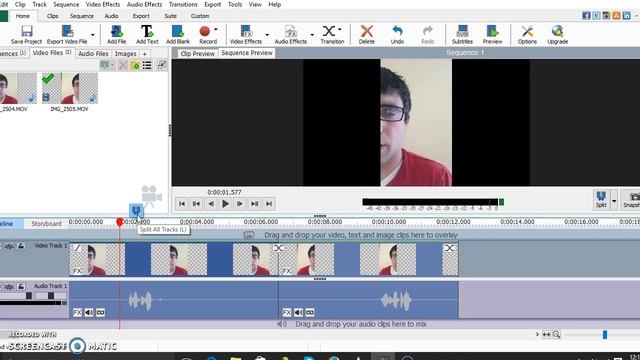Screen dimensions: 640x360
Task: Switch to the Custom ribbon tab
Action: pos(200,16)
